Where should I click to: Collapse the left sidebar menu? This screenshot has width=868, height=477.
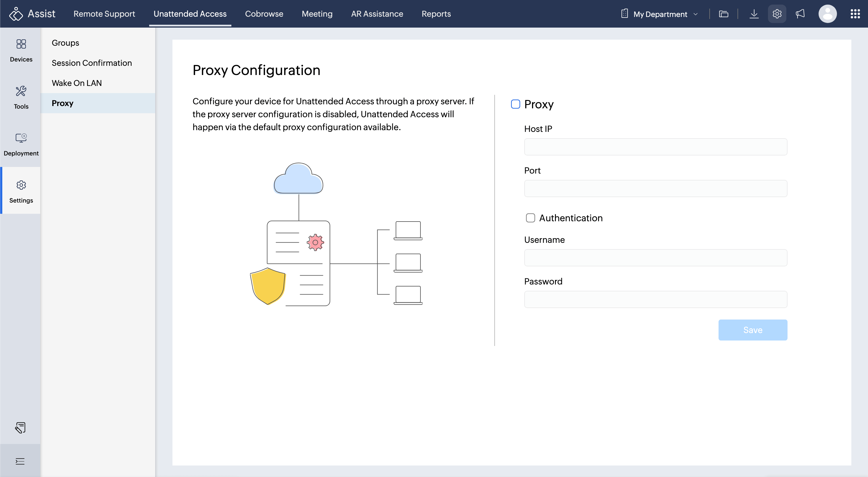[20, 461]
